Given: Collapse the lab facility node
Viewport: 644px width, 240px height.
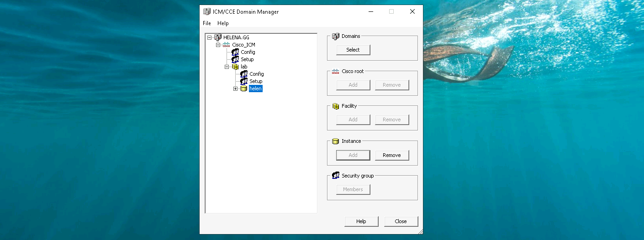Looking at the screenshot, I should [227, 67].
